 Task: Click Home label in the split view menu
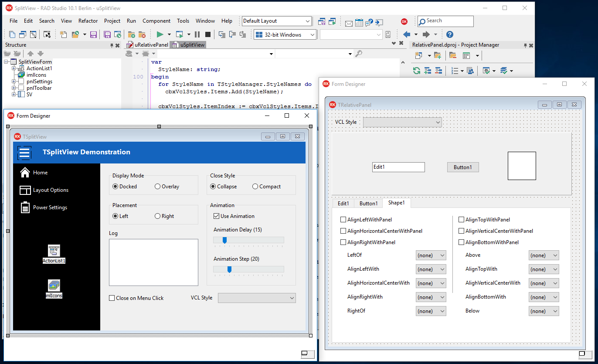(41, 173)
